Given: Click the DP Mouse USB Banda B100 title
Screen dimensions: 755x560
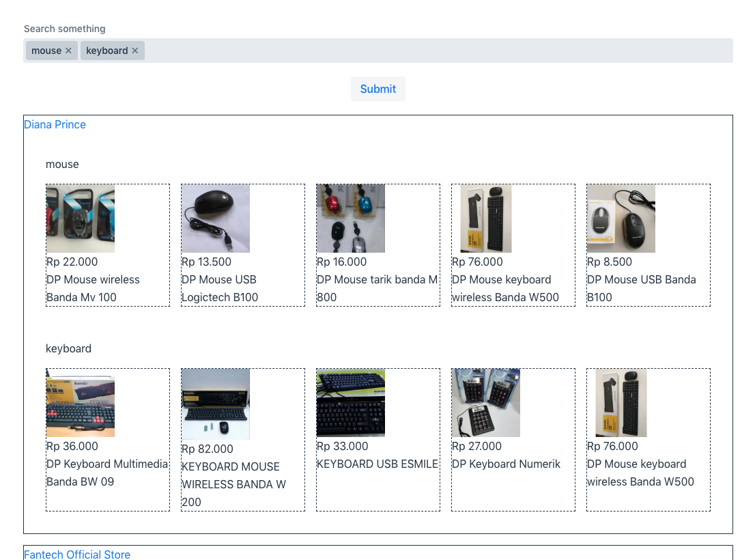Looking at the screenshot, I should coord(642,288).
